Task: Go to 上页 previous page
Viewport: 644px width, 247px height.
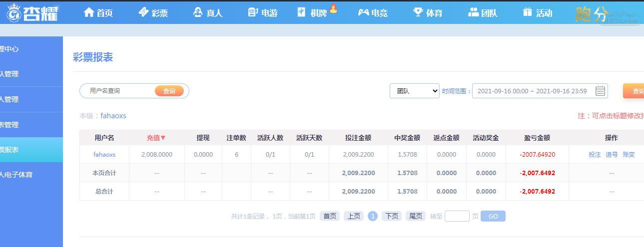Action: pos(354,216)
